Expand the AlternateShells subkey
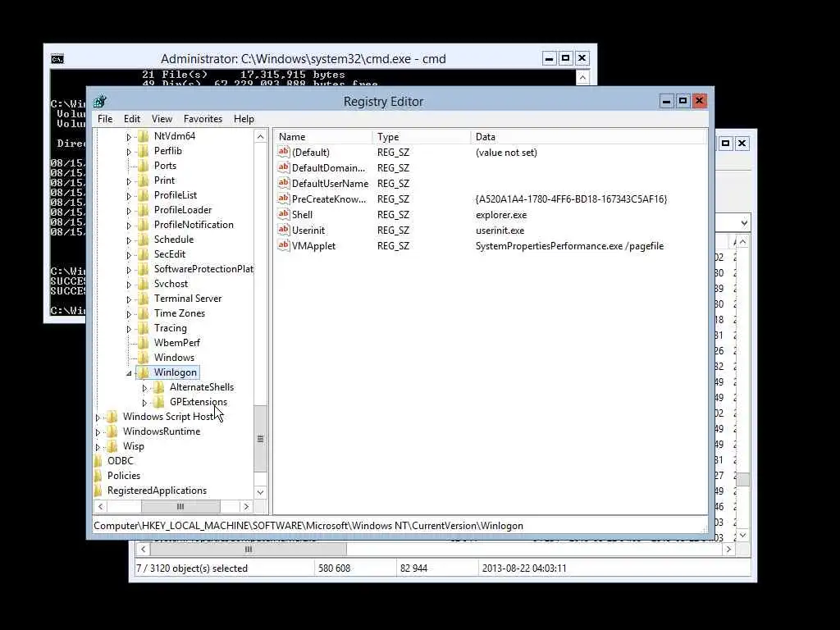 [x=144, y=388]
